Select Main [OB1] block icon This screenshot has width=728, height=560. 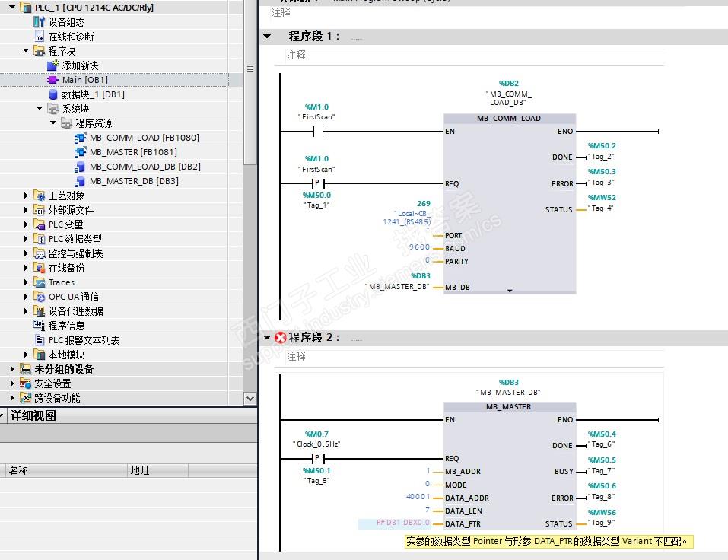coord(52,80)
